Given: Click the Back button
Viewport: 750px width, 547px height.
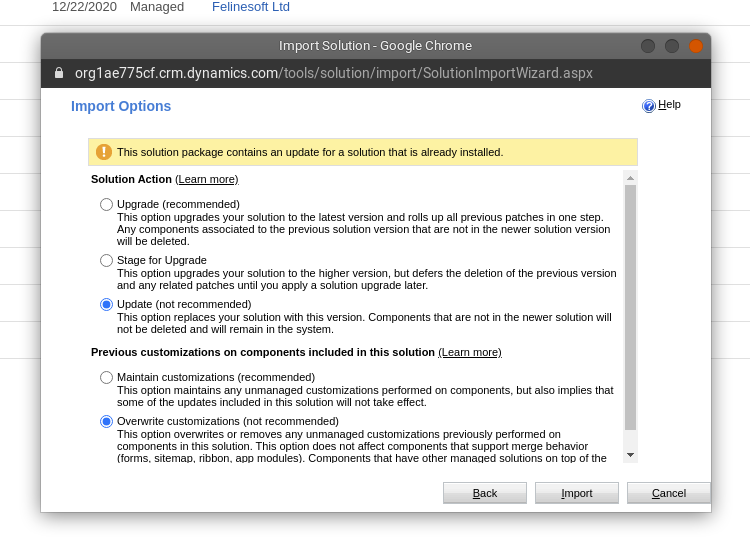Looking at the screenshot, I should coord(485,493).
